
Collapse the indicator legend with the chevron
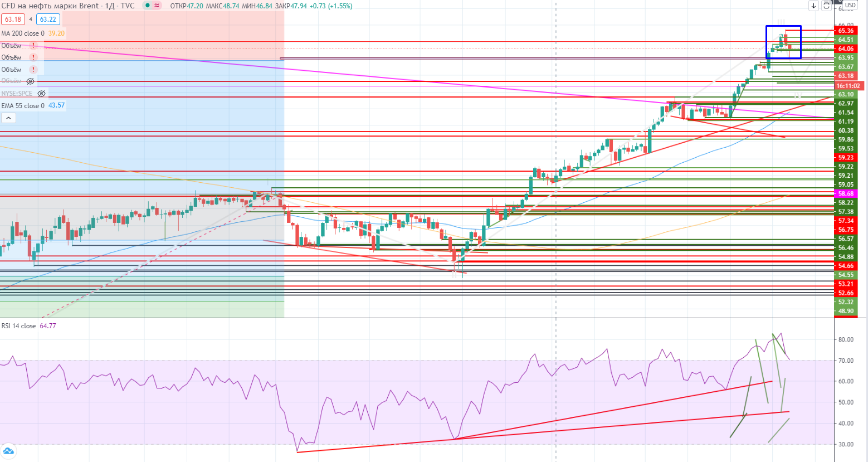8,118
